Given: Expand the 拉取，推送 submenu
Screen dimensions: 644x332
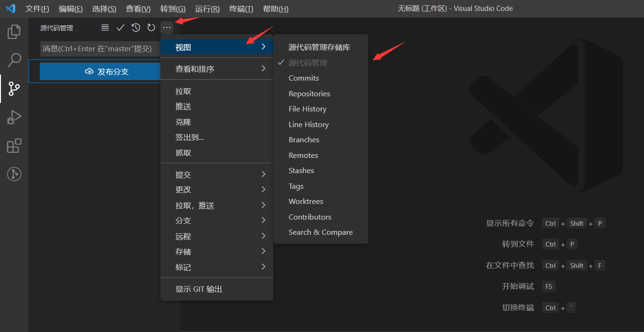Looking at the screenshot, I should pyautogui.click(x=217, y=205).
